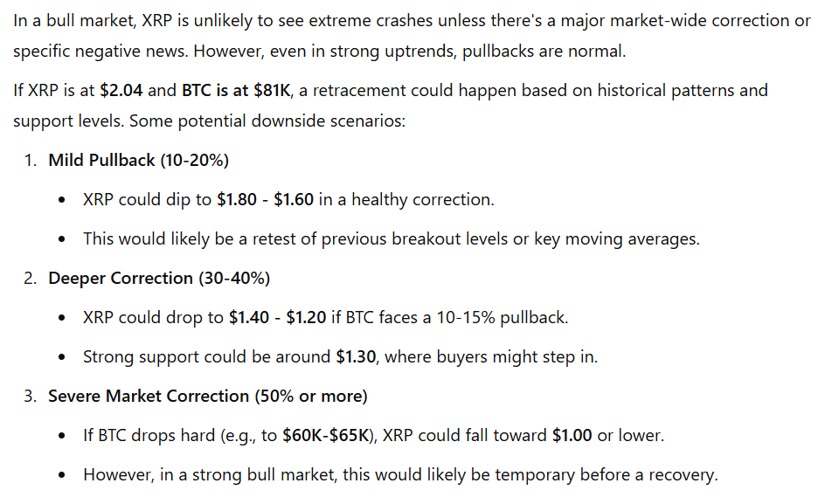
Task: Click the phrase 'pullbacks are normal'
Action: click(x=544, y=51)
